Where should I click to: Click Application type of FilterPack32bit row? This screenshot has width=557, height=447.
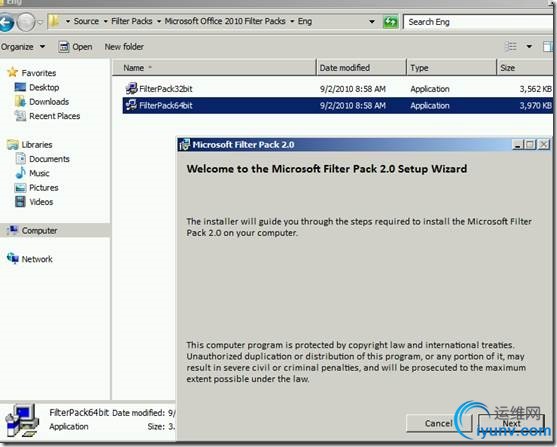point(430,89)
